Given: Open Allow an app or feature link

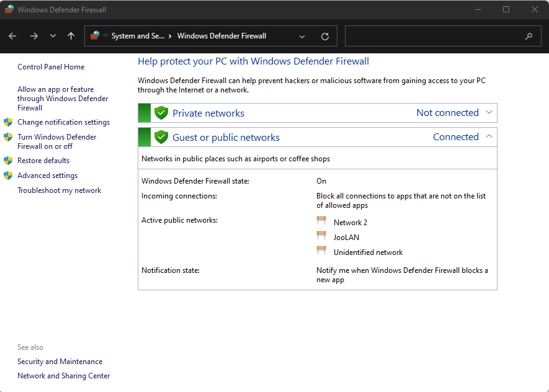Looking at the screenshot, I should click(x=63, y=99).
